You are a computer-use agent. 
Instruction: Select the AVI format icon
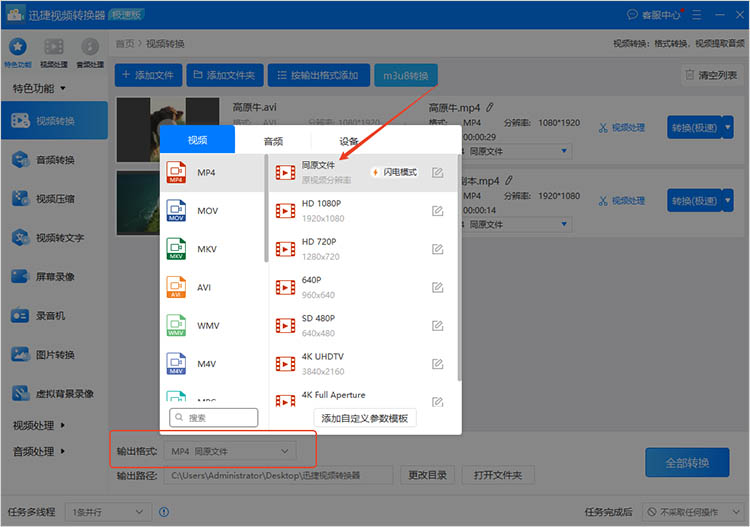point(176,287)
